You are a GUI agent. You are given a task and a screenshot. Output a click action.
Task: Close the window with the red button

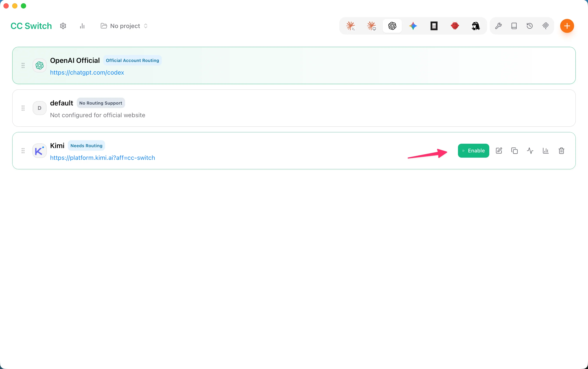point(6,6)
